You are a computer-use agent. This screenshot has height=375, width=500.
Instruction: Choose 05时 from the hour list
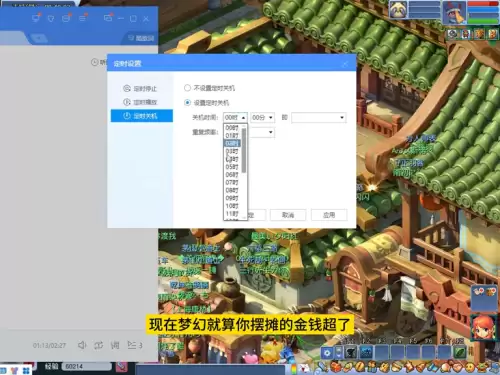tap(232, 167)
